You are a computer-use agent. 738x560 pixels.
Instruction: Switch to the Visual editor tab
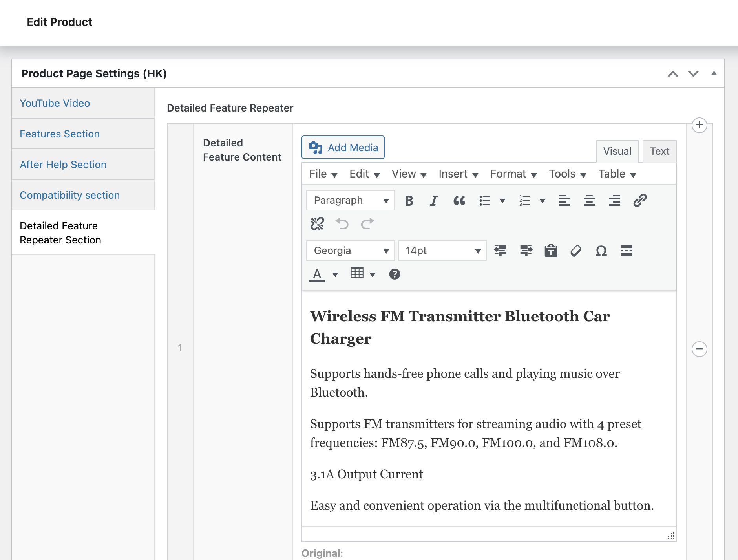point(617,151)
